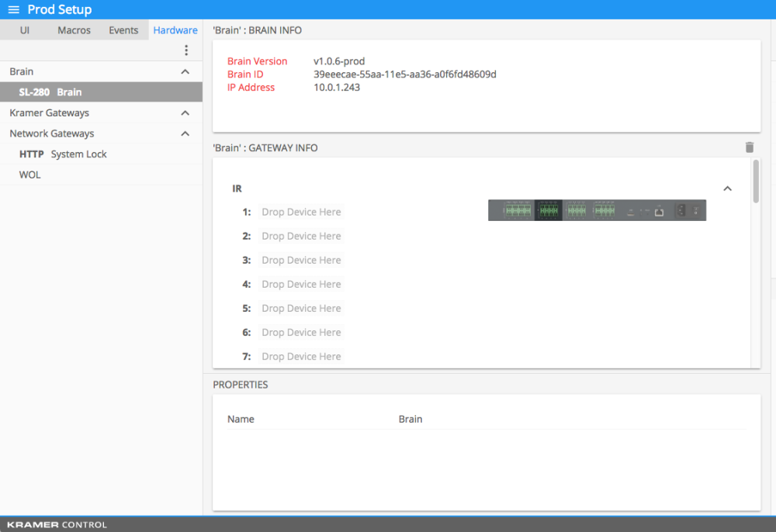Screen dimensions: 776x532
Task: Open the Events tab
Action: tap(123, 29)
